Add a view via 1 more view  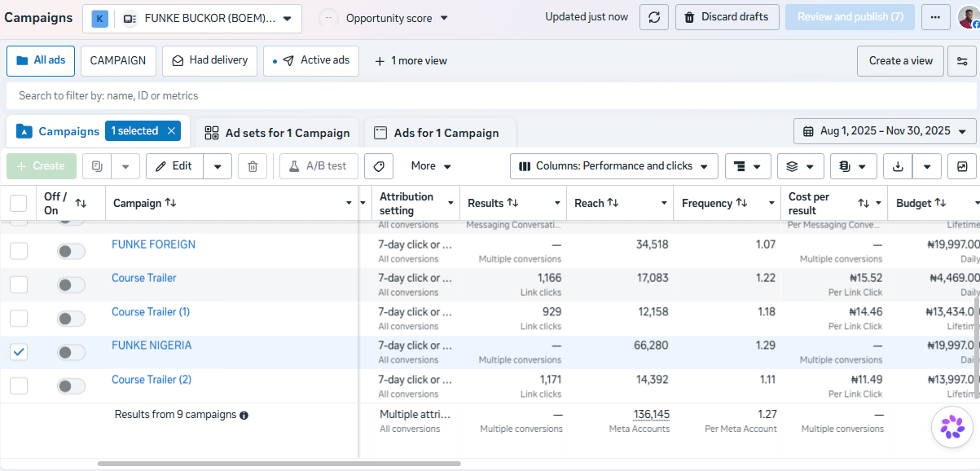[x=411, y=61]
